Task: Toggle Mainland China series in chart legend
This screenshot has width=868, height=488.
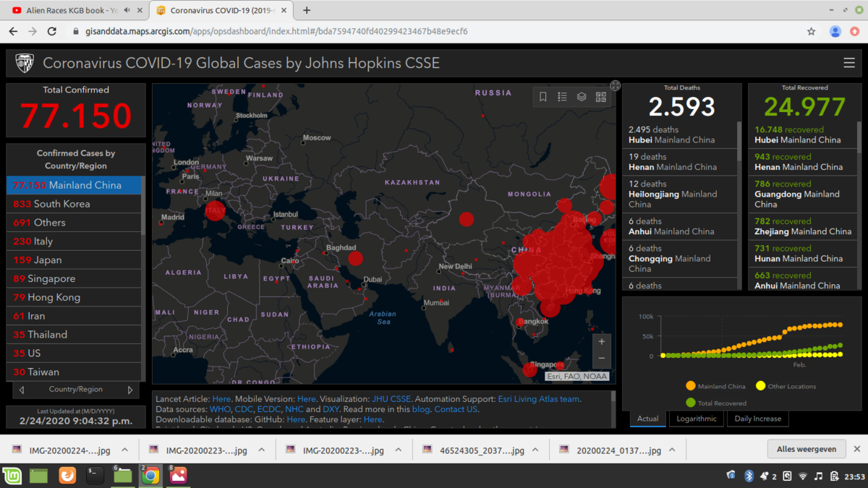Action: 715,386
